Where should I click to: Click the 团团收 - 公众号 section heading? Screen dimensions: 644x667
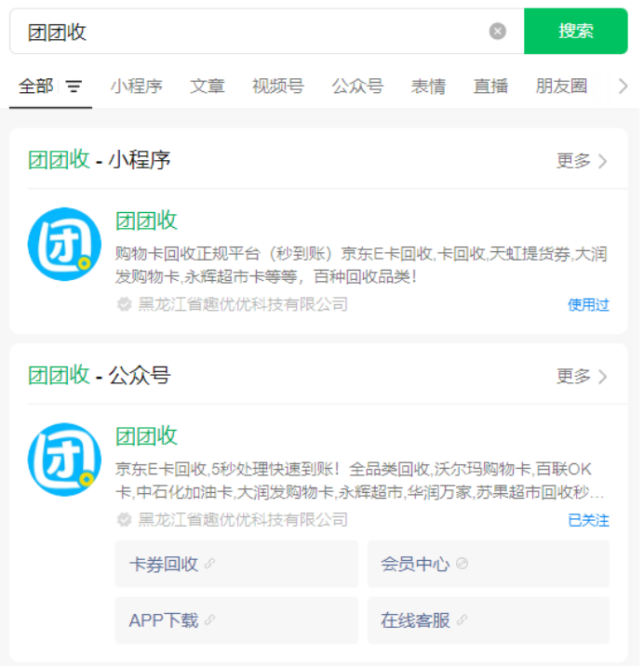click(x=100, y=375)
